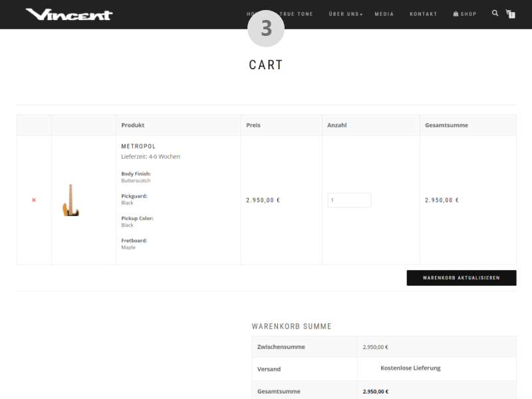The width and height of the screenshot is (532, 399).
Task: Click the 'Preis' column header
Action: pos(253,125)
